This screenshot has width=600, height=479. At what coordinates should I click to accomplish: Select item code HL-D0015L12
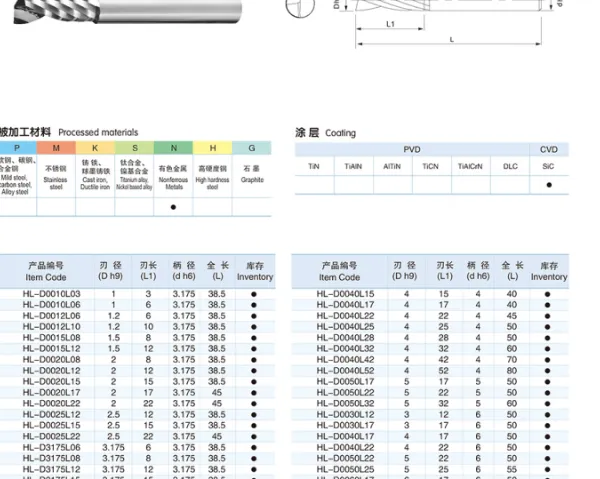(x=52, y=349)
